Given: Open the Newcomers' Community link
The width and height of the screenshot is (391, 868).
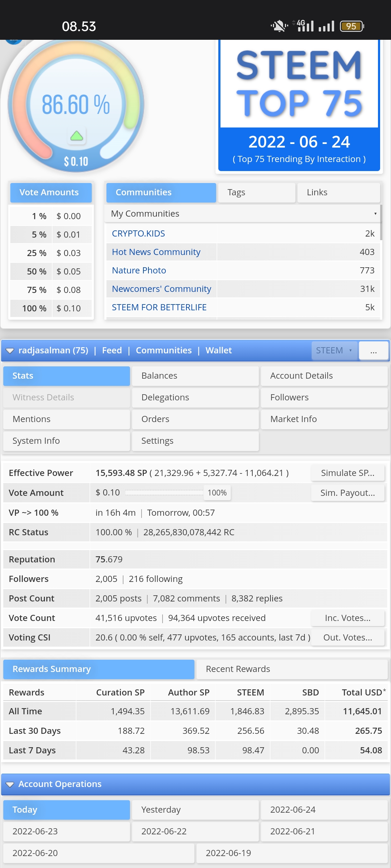Looking at the screenshot, I should click(161, 289).
